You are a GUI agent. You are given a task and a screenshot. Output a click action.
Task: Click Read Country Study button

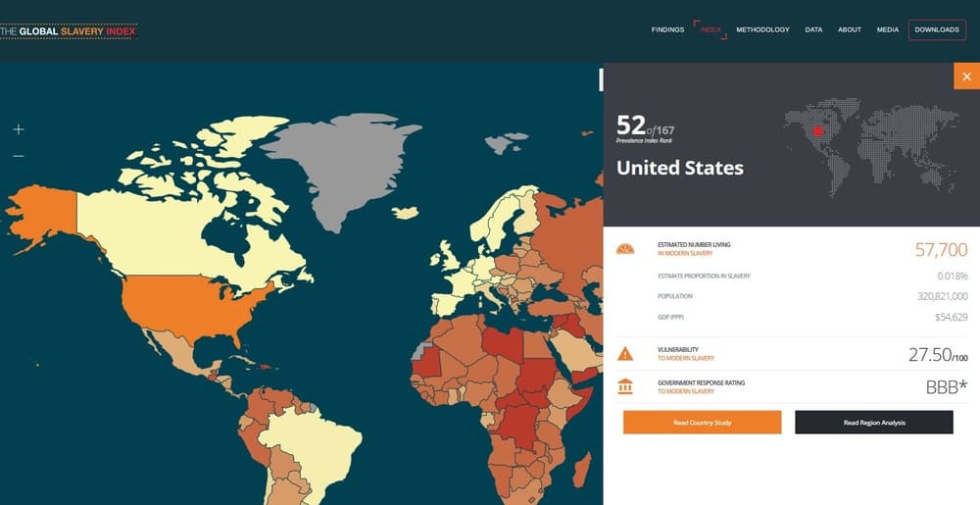[702, 423]
